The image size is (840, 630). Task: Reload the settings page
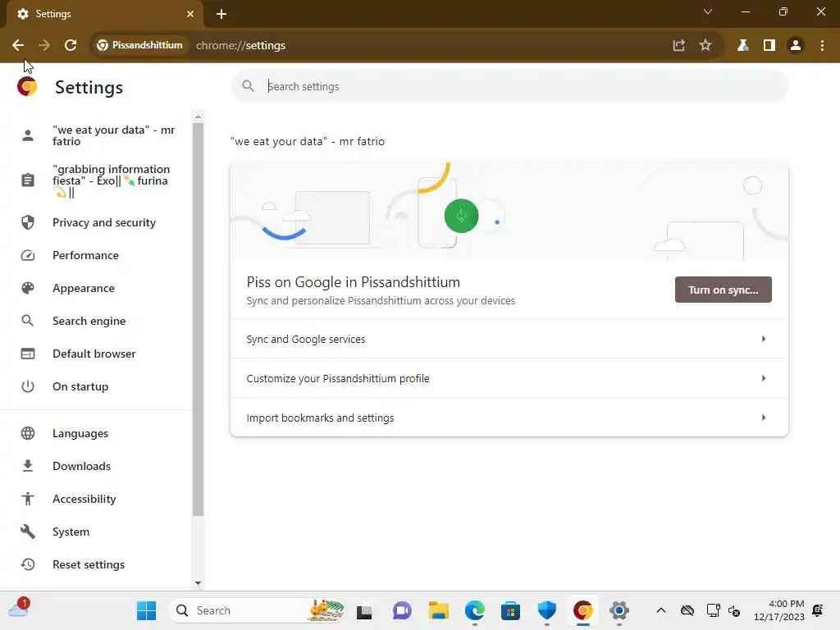click(71, 46)
